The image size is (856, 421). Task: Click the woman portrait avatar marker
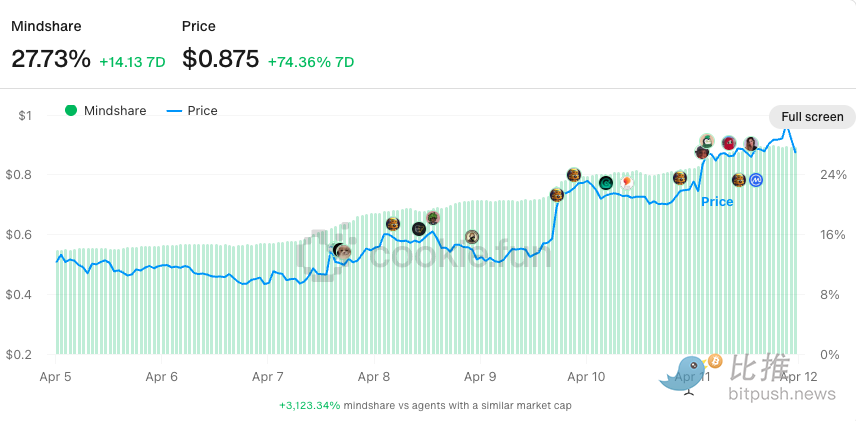click(751, 143)
